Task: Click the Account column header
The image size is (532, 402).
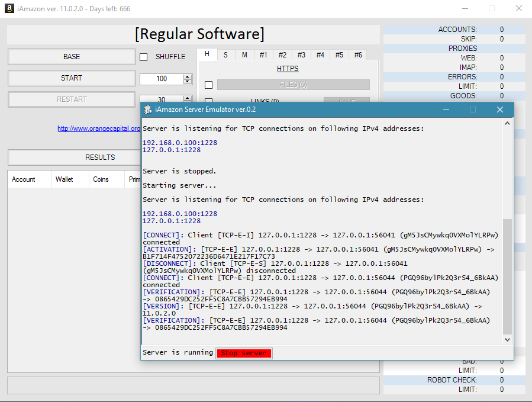Action: (x=29, y=179)
